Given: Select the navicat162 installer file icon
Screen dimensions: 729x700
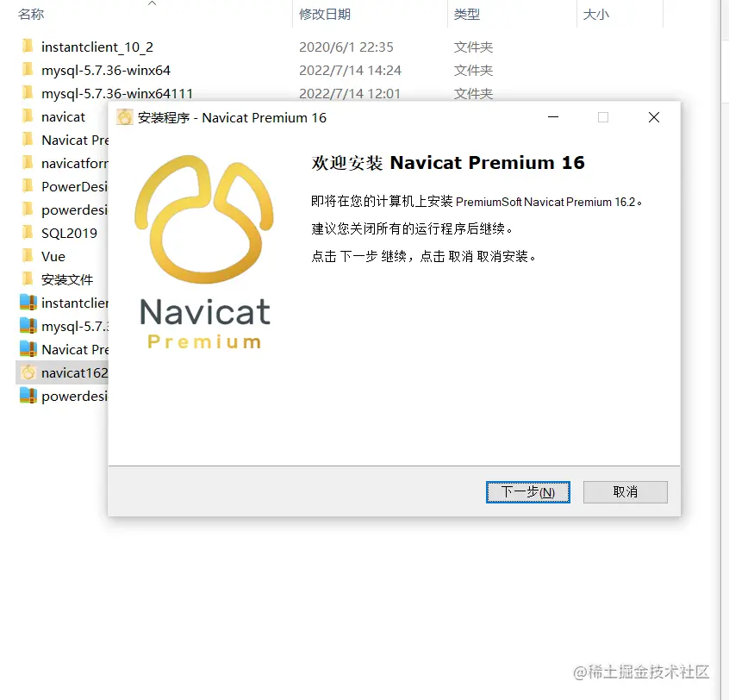Looking at the screenshot, I should point(28,372).
